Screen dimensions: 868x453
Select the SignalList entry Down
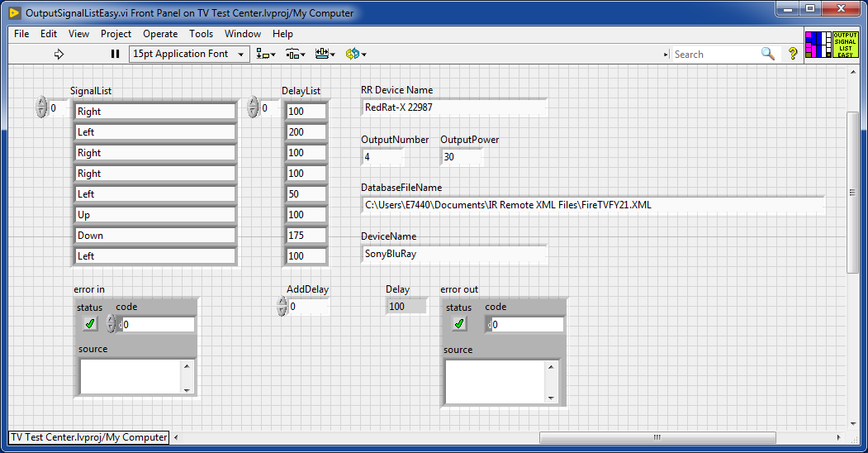[x=155, y=236]
